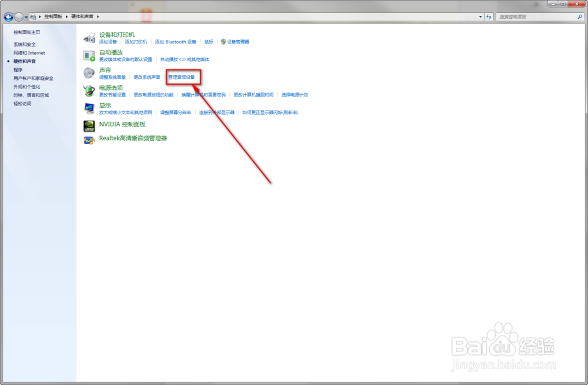Click the Control Panel icon in address bar
Image resolution: width=588 pixels, height=385 pixels.
tap(33, 16)
